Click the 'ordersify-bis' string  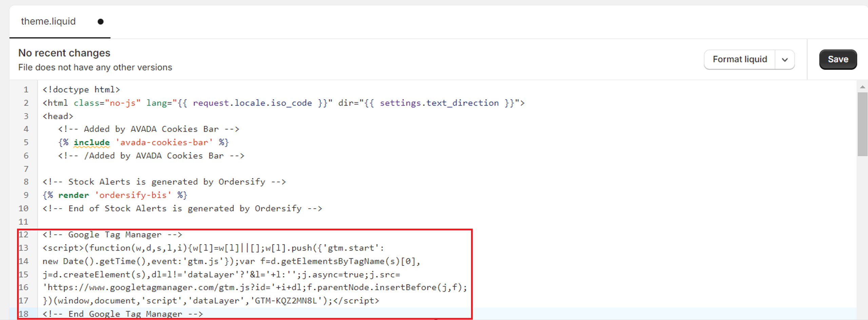[133, 195]
